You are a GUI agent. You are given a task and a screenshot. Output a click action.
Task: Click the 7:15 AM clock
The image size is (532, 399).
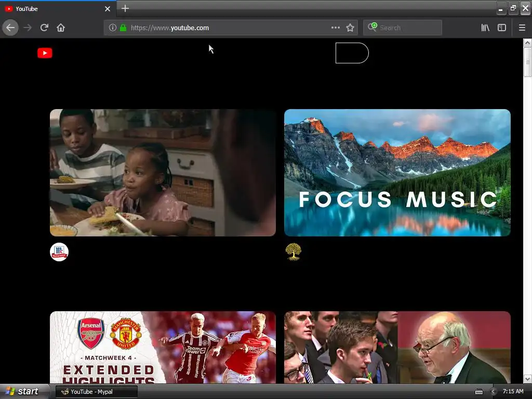(513, 392)
